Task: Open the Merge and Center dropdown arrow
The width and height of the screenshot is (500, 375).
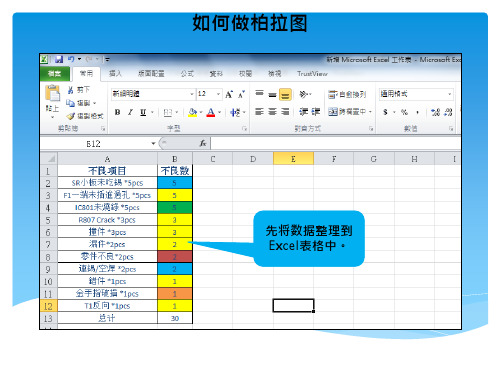Action: pos(370,112)
